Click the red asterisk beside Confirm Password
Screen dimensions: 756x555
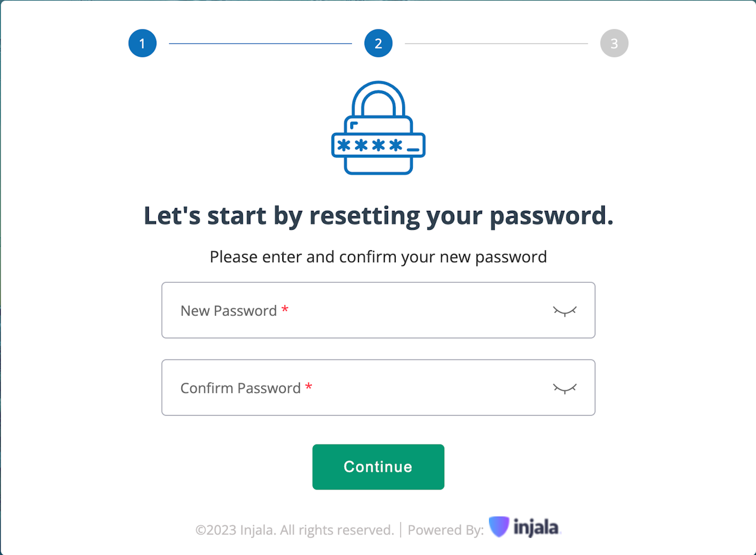(x=309, y=387)
